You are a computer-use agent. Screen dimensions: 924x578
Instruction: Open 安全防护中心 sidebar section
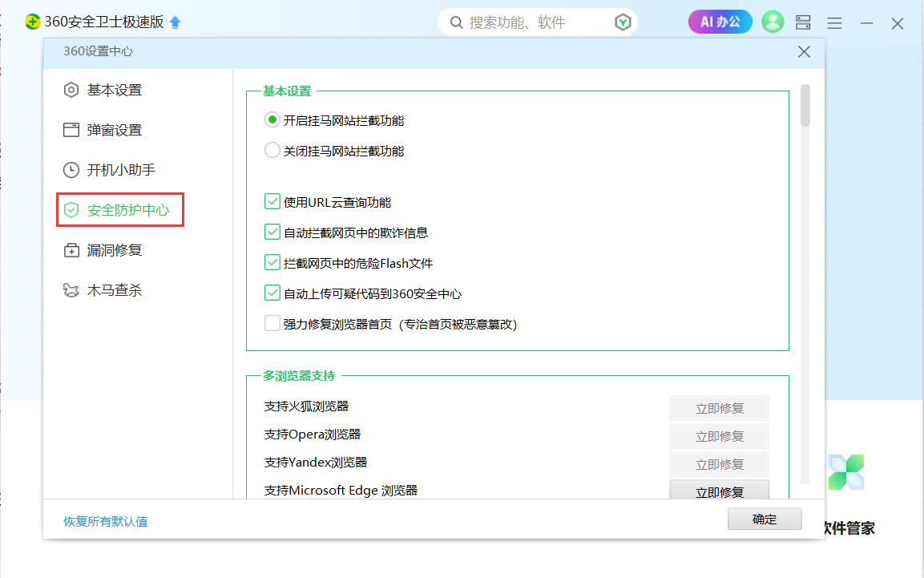pos(120,210)
